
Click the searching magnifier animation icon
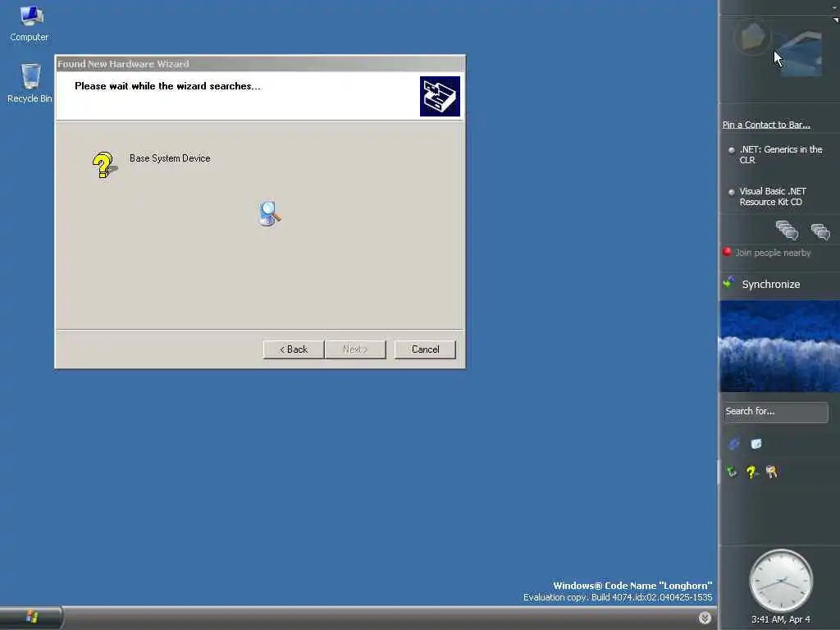[269, 214]
